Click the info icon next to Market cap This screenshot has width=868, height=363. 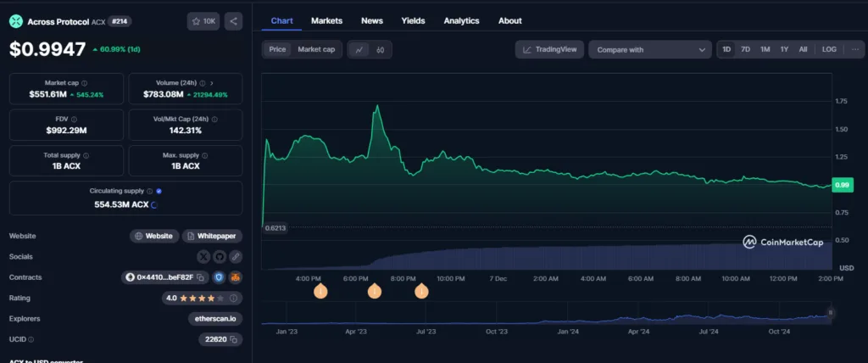[x=84, y=82]
